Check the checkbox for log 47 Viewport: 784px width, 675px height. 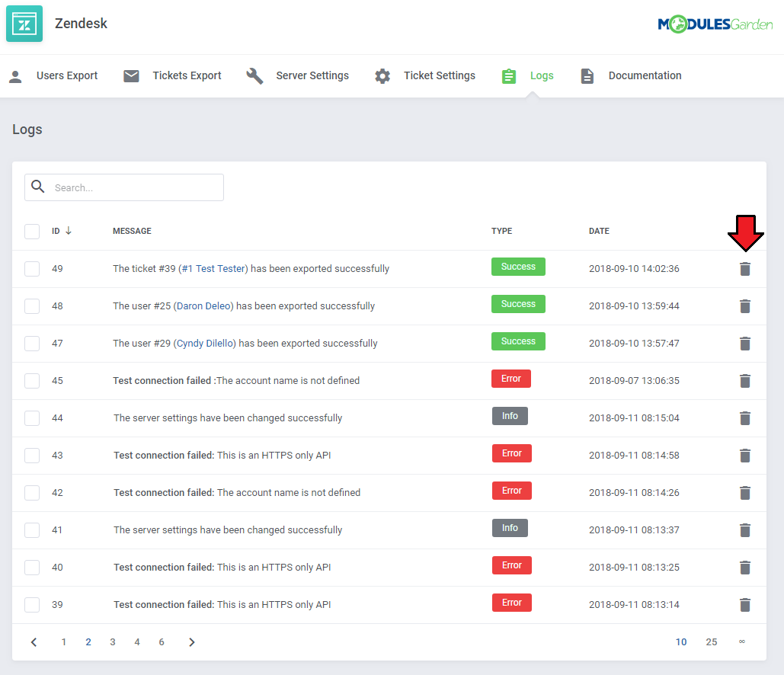[x=32, y=344]
